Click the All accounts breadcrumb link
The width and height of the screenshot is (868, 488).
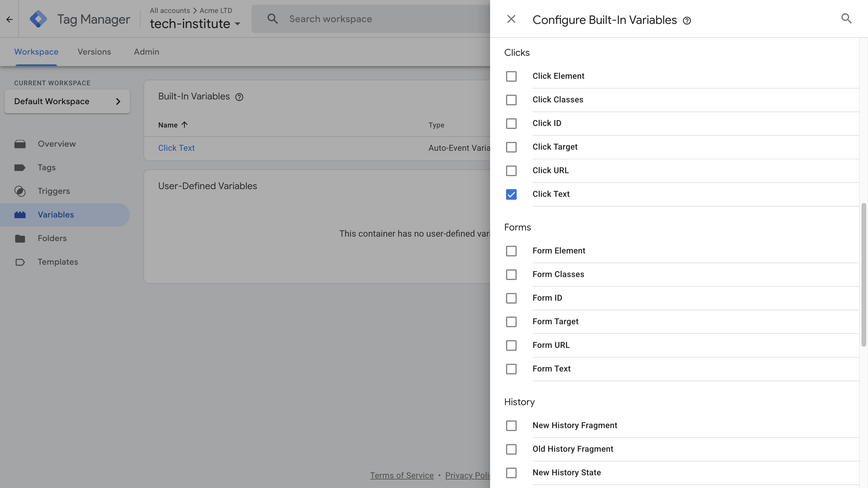[170, 10]
